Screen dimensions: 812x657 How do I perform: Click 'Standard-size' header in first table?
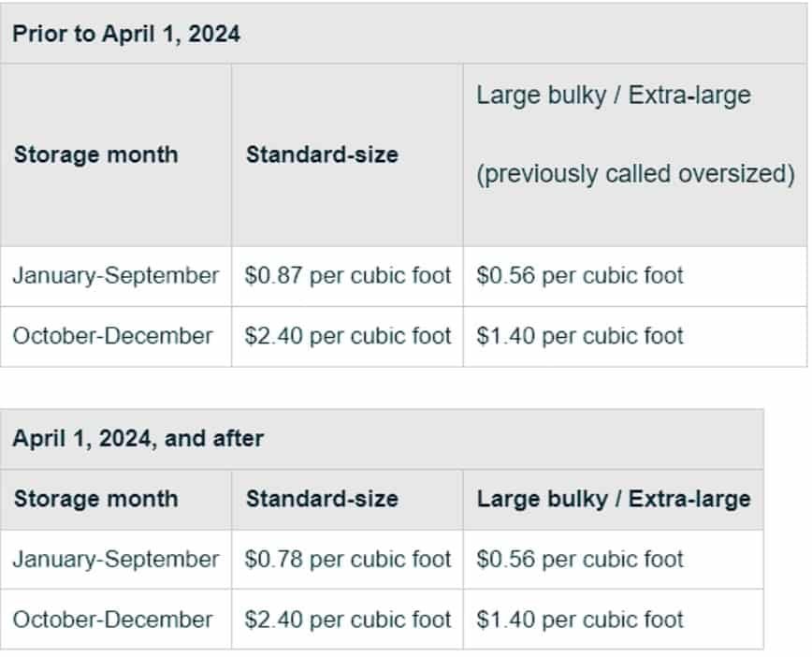coord(322,154)
